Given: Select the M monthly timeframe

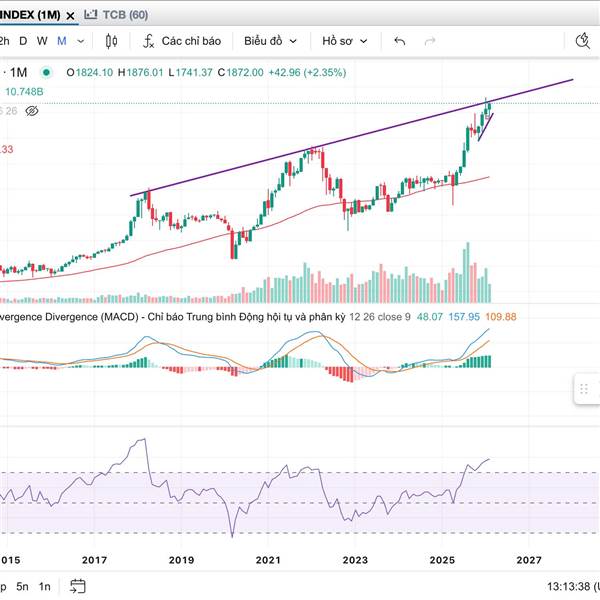Looking at the screenshot, I should click(62, 41).
